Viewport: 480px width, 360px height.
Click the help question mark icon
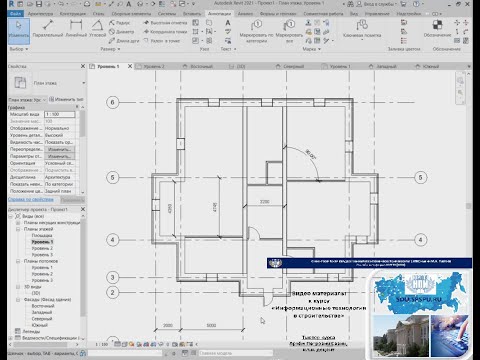coord(416,4)
